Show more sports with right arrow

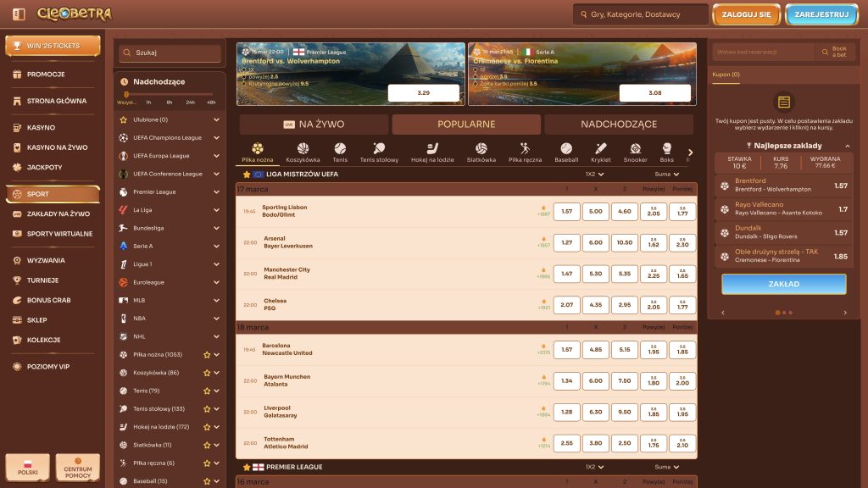[690, 152]
